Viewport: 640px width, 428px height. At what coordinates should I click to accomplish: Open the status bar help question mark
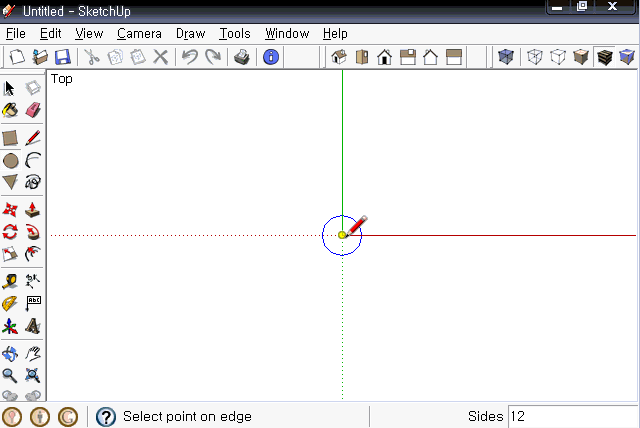point(106,417)
